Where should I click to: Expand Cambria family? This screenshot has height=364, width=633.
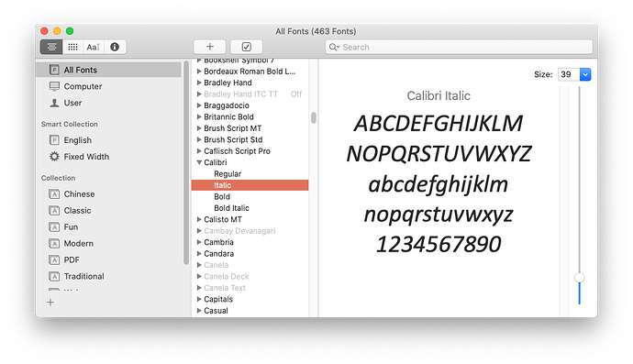[199, 242]
